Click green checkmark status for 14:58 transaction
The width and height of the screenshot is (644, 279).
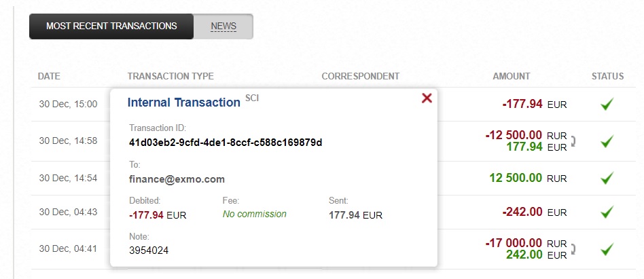pyautogui.click(x=607, y=141)
